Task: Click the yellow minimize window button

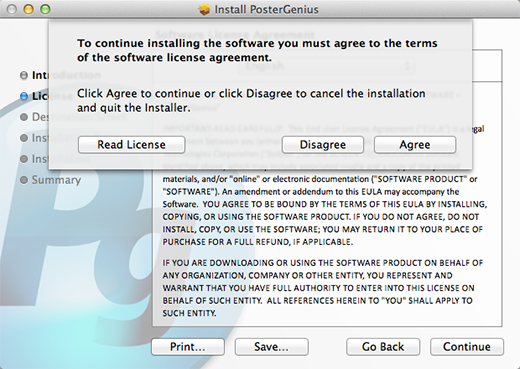Action: [x=28, y=9]
